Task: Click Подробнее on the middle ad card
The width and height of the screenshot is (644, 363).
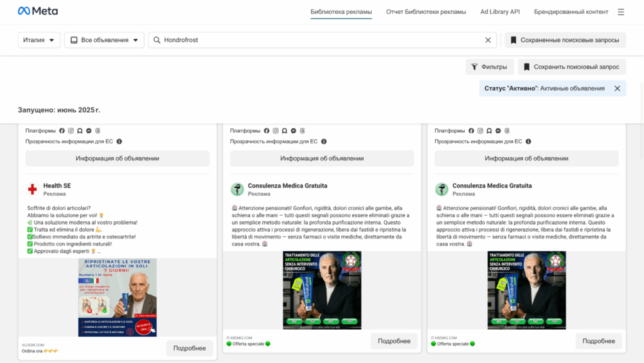Action: point(394,341)
